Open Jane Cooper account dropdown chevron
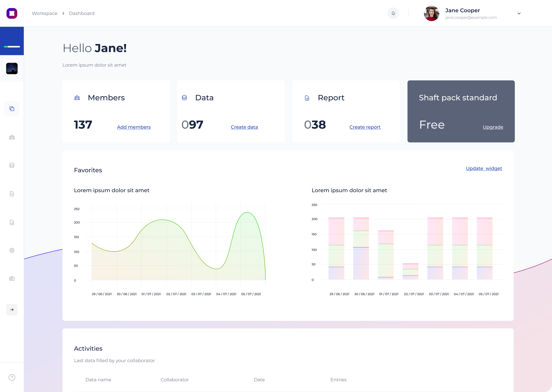 519,14
